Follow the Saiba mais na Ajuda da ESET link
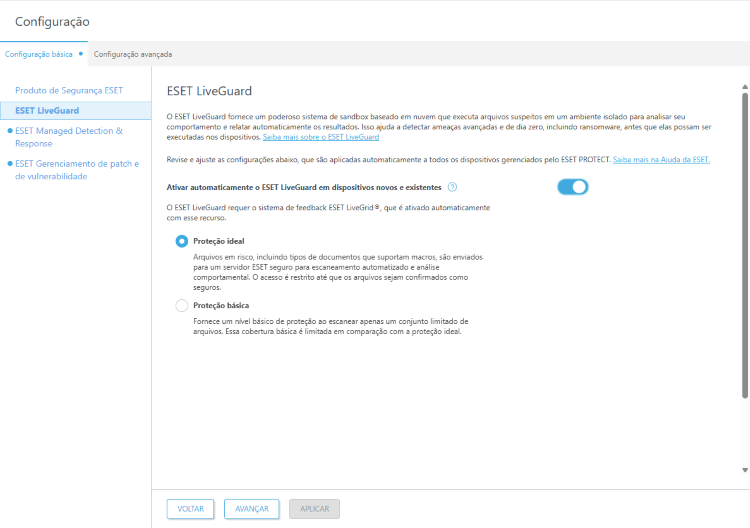The image size is (750, 528). click(x=662, y=160)
